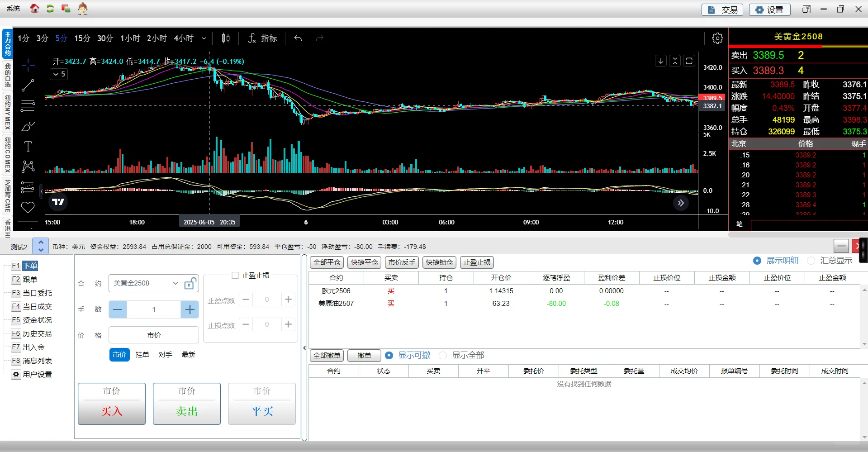Click the 价格 market price input field
Viewport: 868px width, 452px height.
click(154, 335)
